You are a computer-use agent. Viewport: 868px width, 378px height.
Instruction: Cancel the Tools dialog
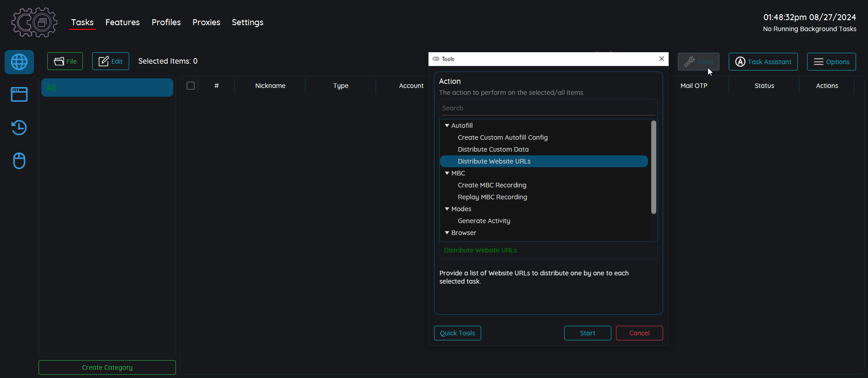click(639, 333)
